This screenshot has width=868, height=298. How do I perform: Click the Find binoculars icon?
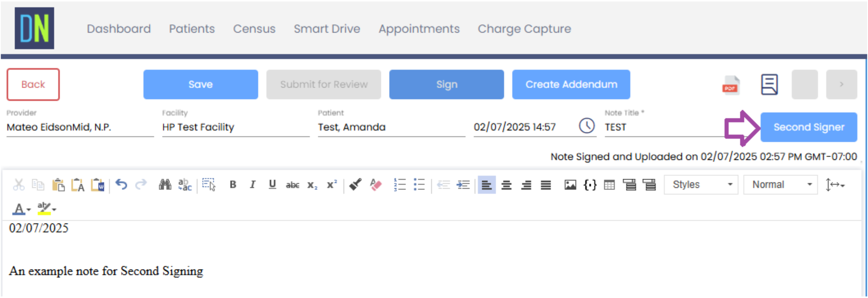pos(165,185)
